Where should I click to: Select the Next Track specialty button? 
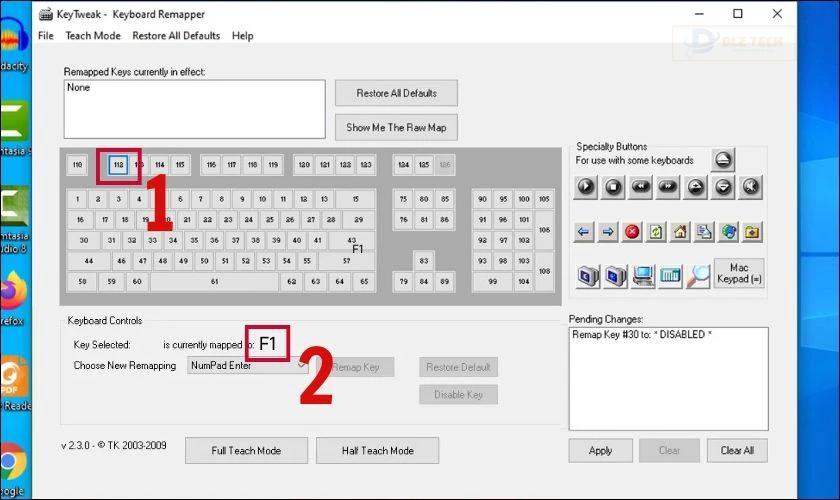click(668, 187)
